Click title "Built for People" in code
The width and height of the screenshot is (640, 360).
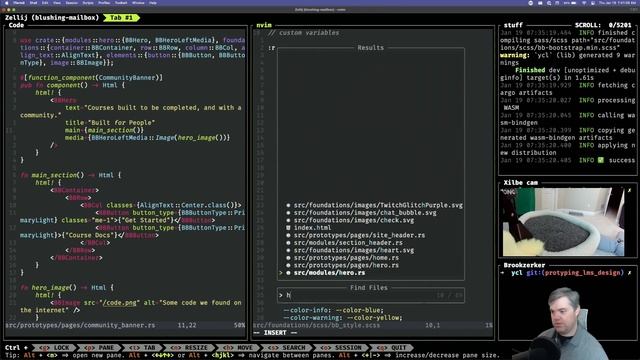[110, 122]
